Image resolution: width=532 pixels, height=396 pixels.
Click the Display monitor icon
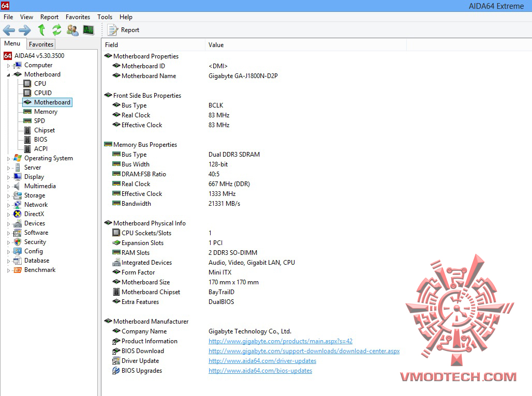coord(17,177)
